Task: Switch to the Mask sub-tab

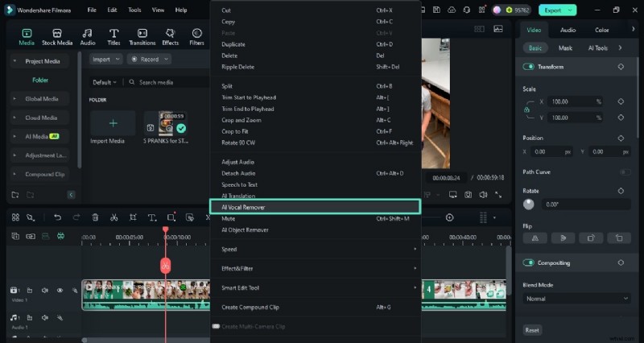Action: coord(565,48)
